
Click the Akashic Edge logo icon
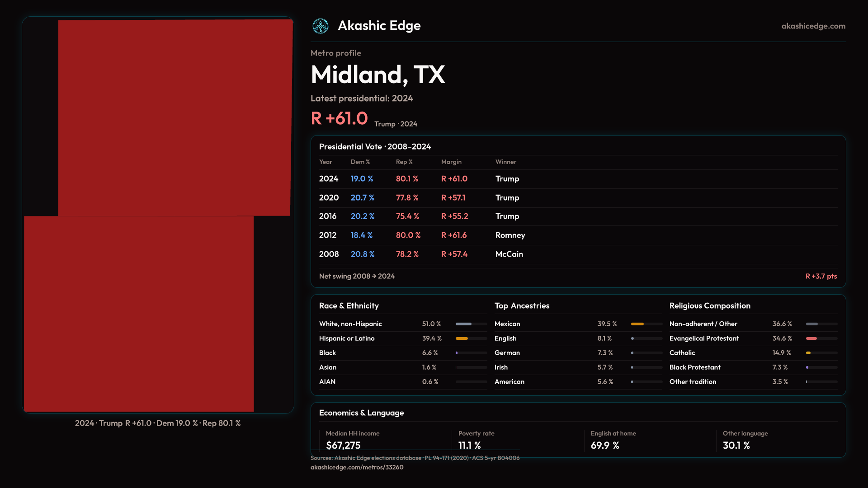[321, 26]
